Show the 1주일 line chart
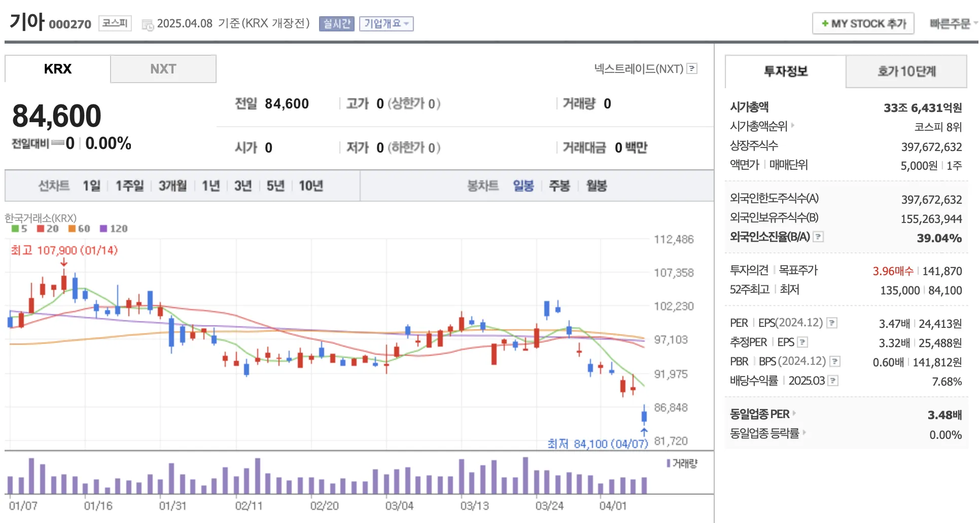Image resolution: width=980 pixels, height=523 pixels. tap(129, 186)
